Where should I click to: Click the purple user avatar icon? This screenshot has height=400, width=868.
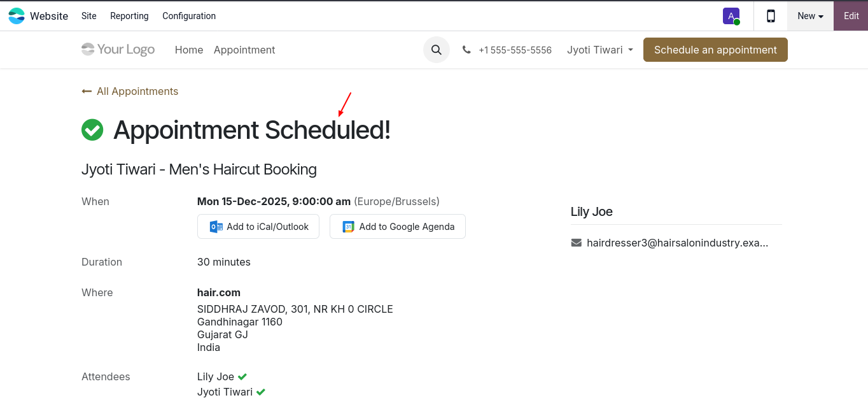[731, 16]
